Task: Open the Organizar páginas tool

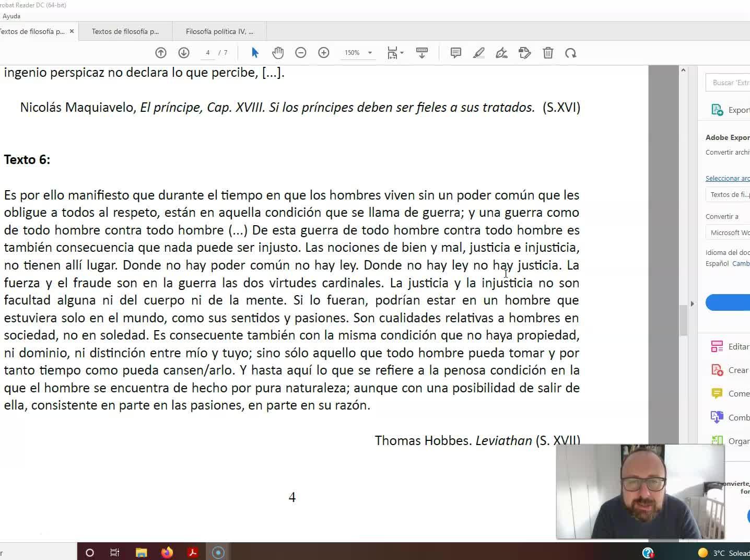Action: 730,441
